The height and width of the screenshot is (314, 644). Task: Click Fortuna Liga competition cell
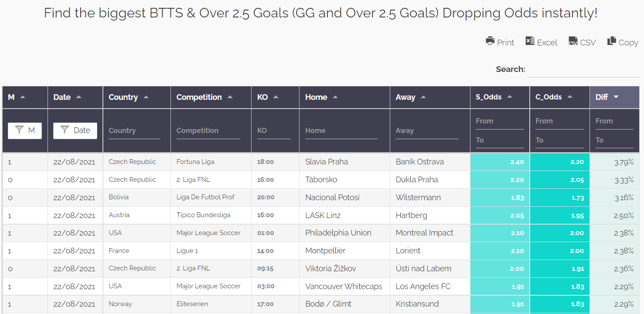point(211,162)
